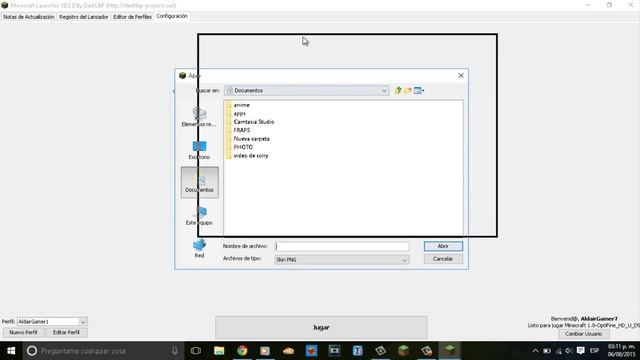Screen dimensions: 640x360
Task: Open the Windows Start menu
Action: pyautogui.click(x=11, y=351)
